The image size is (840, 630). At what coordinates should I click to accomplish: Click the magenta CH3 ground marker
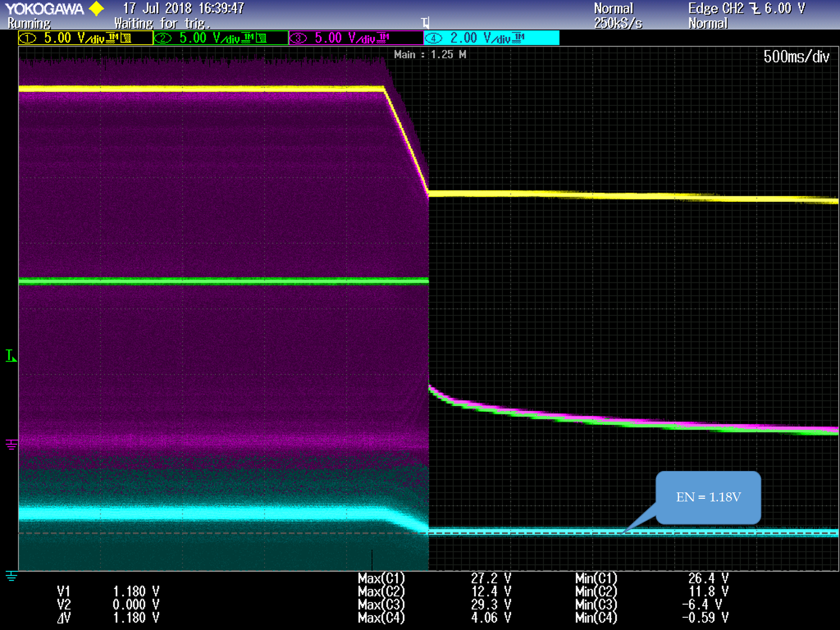(11, 445)
